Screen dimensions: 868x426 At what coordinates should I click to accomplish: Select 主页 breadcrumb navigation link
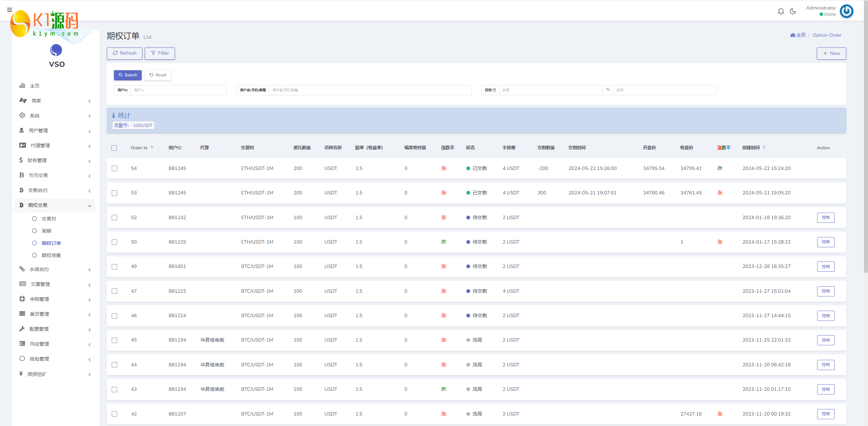point(798,35)
